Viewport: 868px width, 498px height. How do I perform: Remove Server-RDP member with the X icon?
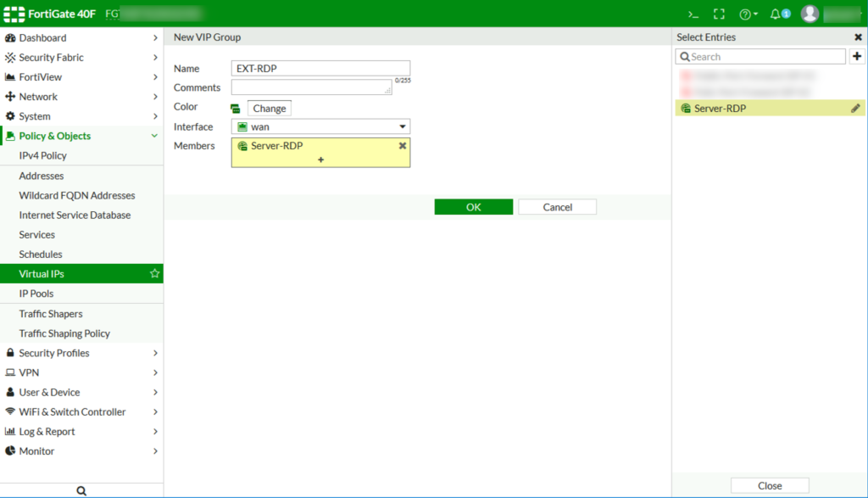403,145
